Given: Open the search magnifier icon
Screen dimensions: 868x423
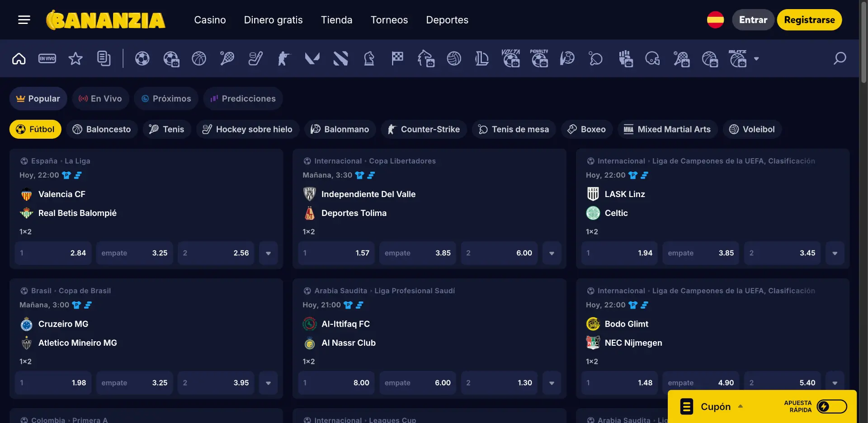Looking at the screenshot, I should [840, 58].
